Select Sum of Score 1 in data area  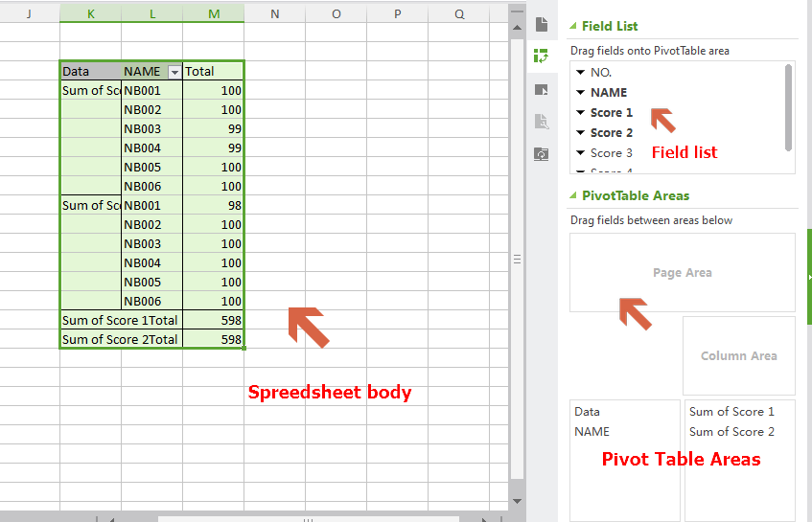point(731,412)
